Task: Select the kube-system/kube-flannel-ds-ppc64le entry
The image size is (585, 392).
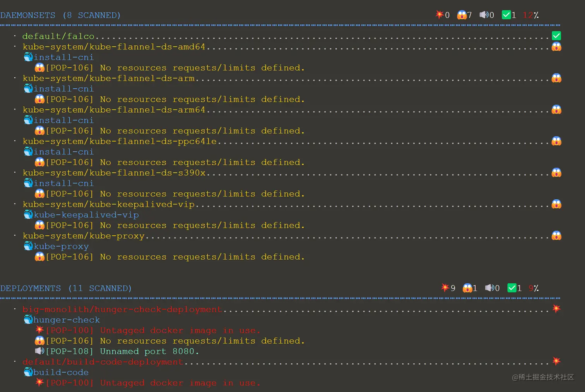Action: [x=120, y=141]
